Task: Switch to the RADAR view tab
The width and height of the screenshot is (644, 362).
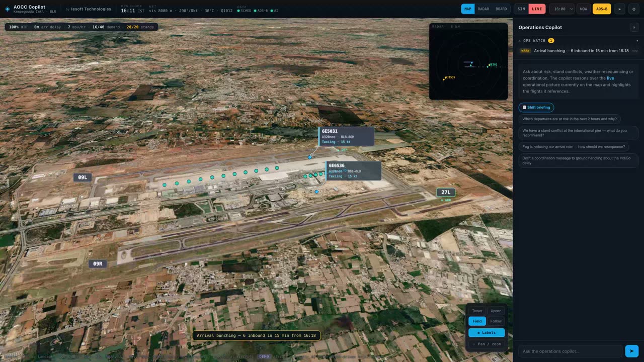Action: (484, 9)
